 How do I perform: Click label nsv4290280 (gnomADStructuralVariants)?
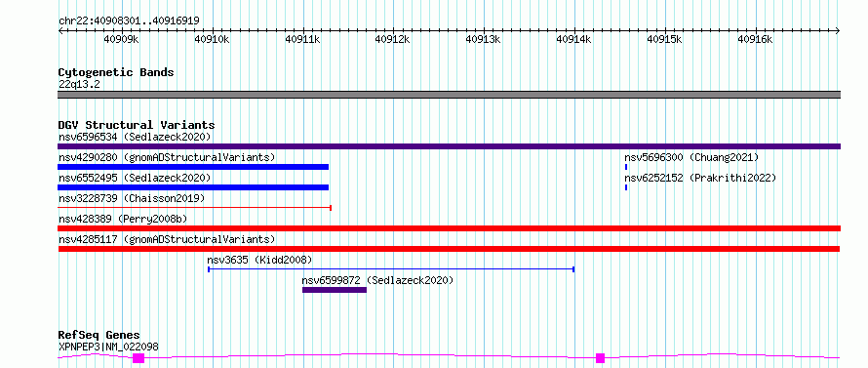(x=167, y=157)
